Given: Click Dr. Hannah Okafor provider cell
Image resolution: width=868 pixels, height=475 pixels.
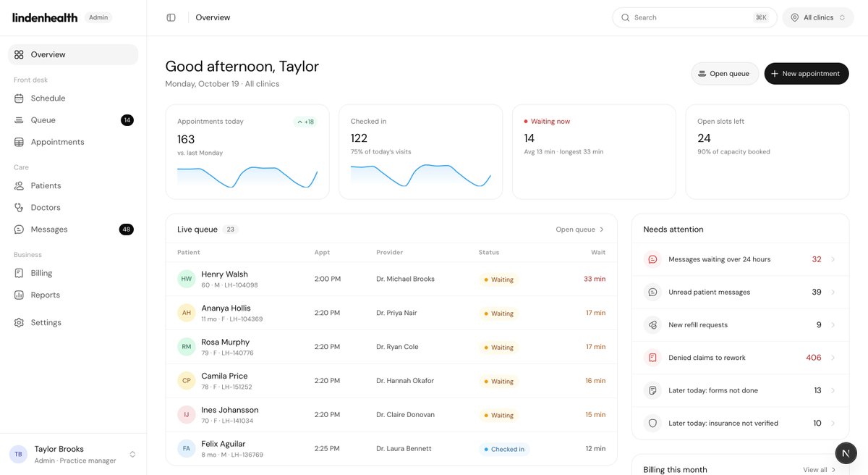Looking at the screenshot, I should [x=405, y=381].
